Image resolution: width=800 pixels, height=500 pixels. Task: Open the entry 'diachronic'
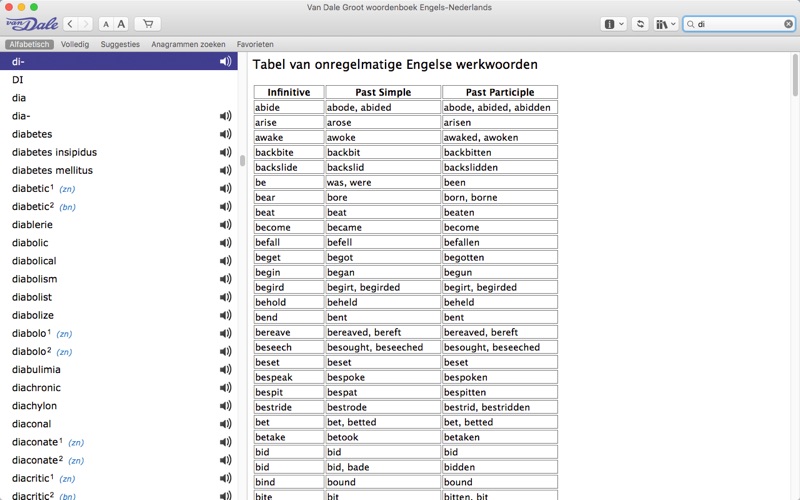[118, 388]
